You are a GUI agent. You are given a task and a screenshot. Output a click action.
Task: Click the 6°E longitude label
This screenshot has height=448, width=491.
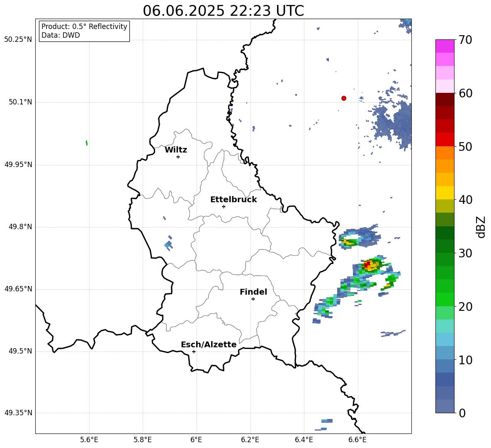[x=196, y=440]
